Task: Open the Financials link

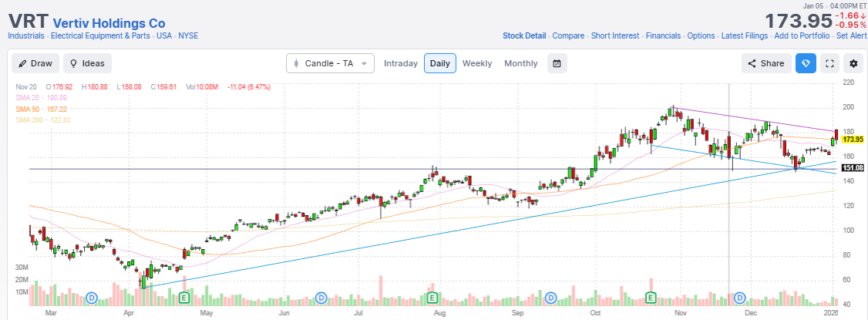Action: pyautogui.click(x=663, y=36)
